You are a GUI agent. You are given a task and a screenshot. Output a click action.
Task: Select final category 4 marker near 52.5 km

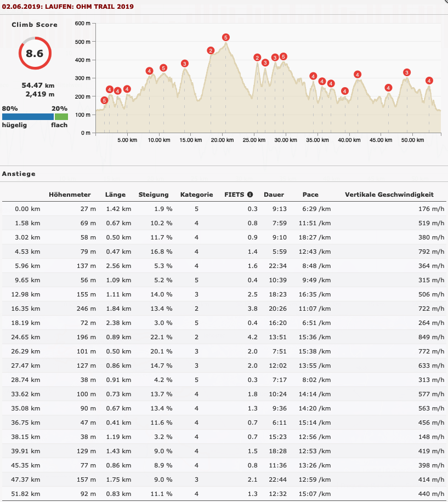[x=429, y=81]
